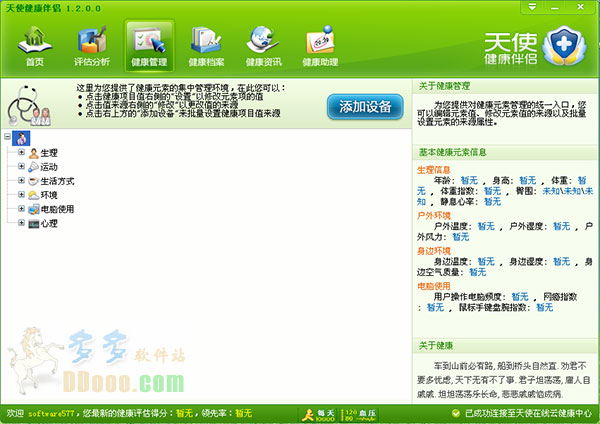The height and width of the screenshot is (424, 600).
Task: Click the 户外温度 暂无 value link
Action: point(486,226)
